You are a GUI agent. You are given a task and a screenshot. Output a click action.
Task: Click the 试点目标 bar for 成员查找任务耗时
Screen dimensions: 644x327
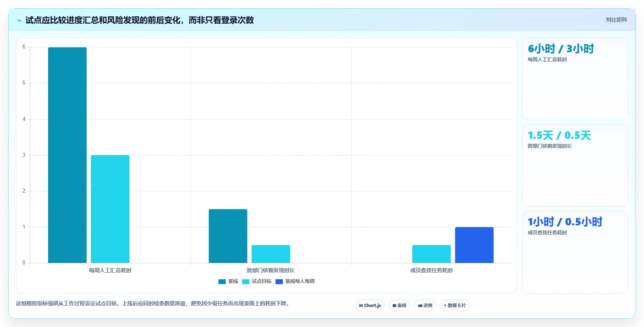tap(432, 254)
